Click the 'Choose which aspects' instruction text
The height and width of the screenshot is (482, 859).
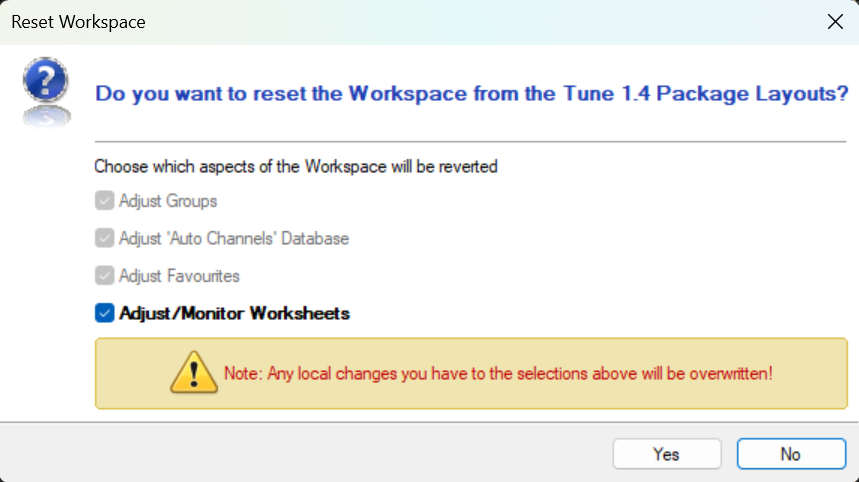(x=296, y=166)
